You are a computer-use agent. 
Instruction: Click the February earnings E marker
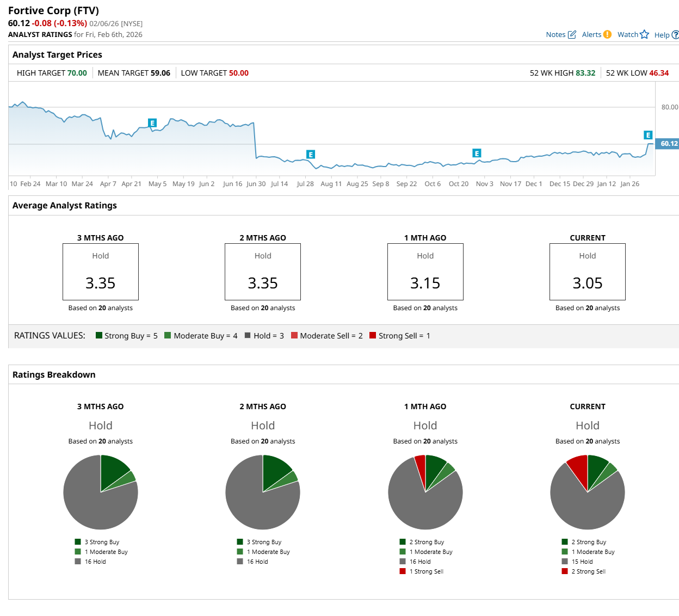647,135
